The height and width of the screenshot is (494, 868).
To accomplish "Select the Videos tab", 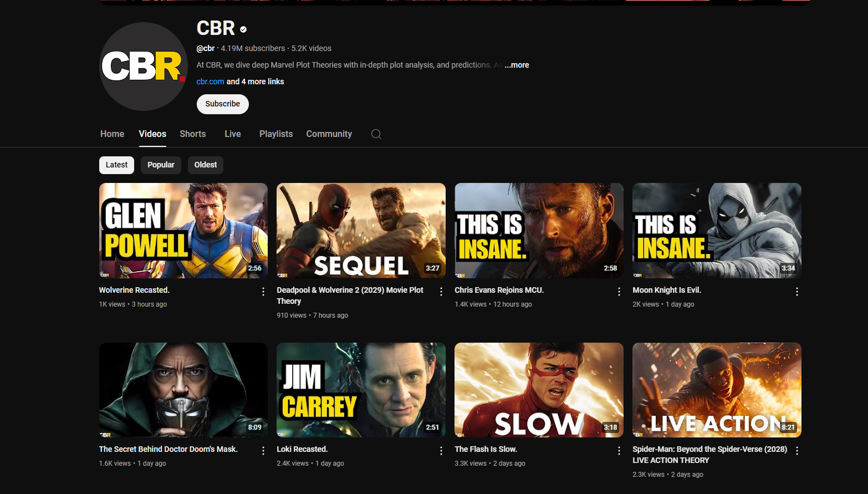I will (152, 134).
